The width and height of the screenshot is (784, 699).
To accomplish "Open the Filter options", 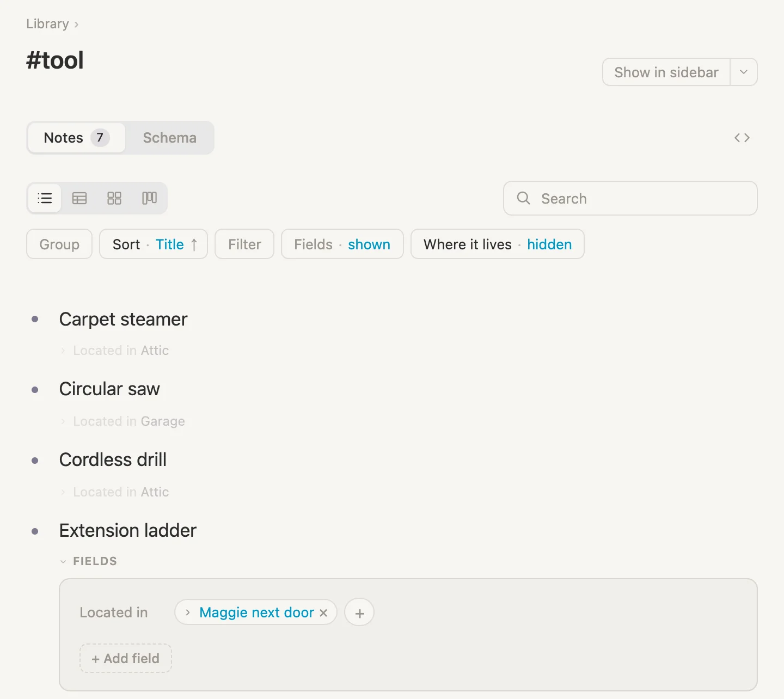I will [x=244, y=244].
